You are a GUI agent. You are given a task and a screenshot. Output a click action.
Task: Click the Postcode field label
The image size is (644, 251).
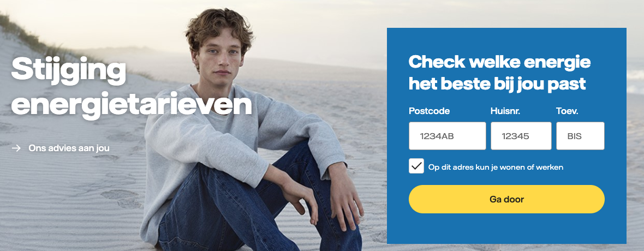429,111
